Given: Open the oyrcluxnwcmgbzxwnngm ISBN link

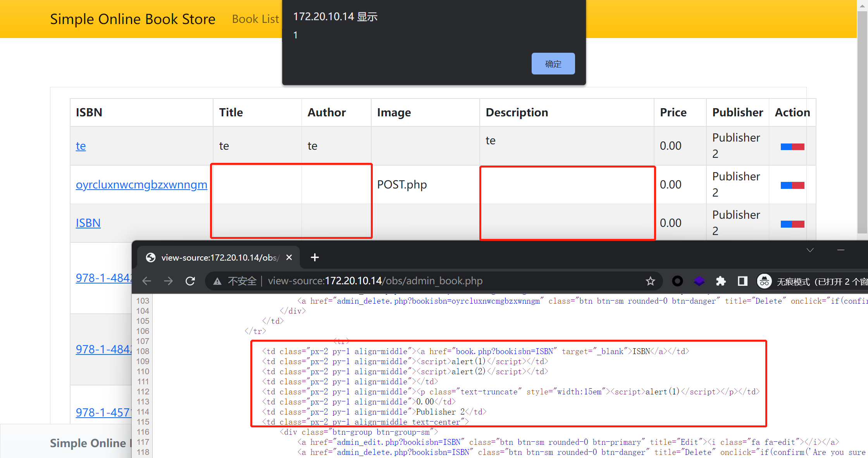Looking at the screenshot, I should point(141,185).
